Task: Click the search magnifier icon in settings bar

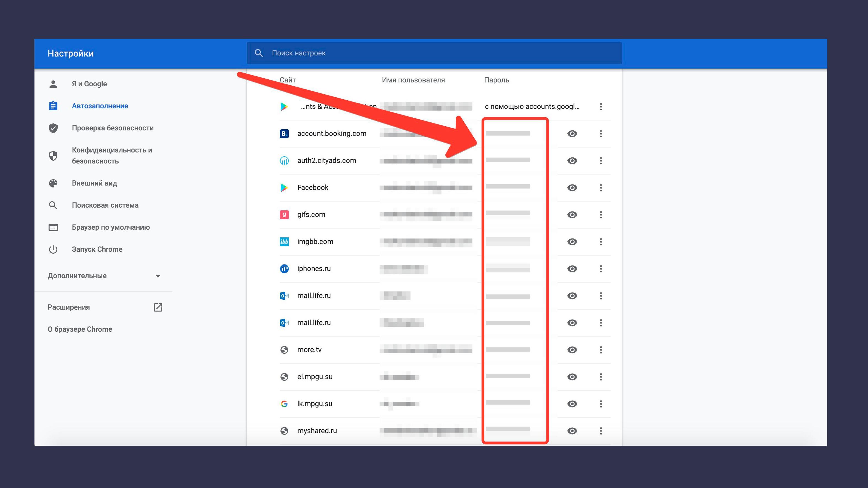Action: [x=258, y=53]
